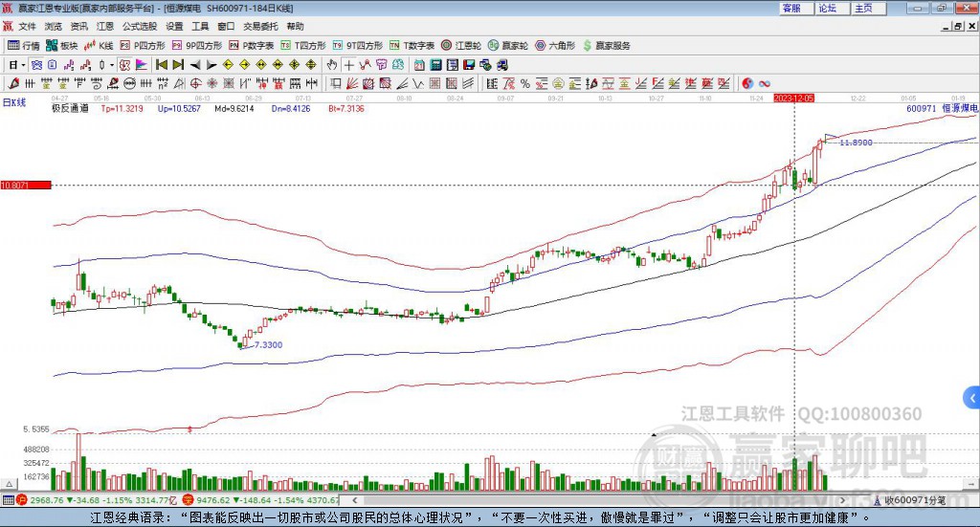Viewport: 980px width, 527px height.
Task: Click the red 10.8071 price tag
Action: click(x=26, y=185)
